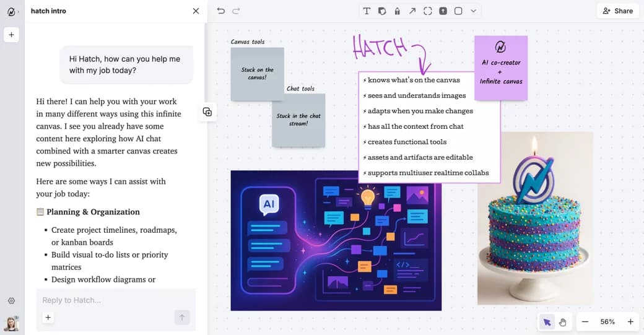Image resolution: width=644 pixels, height=335 pixels.
Task: Redo the last undone action
Action: pos(236,11)
